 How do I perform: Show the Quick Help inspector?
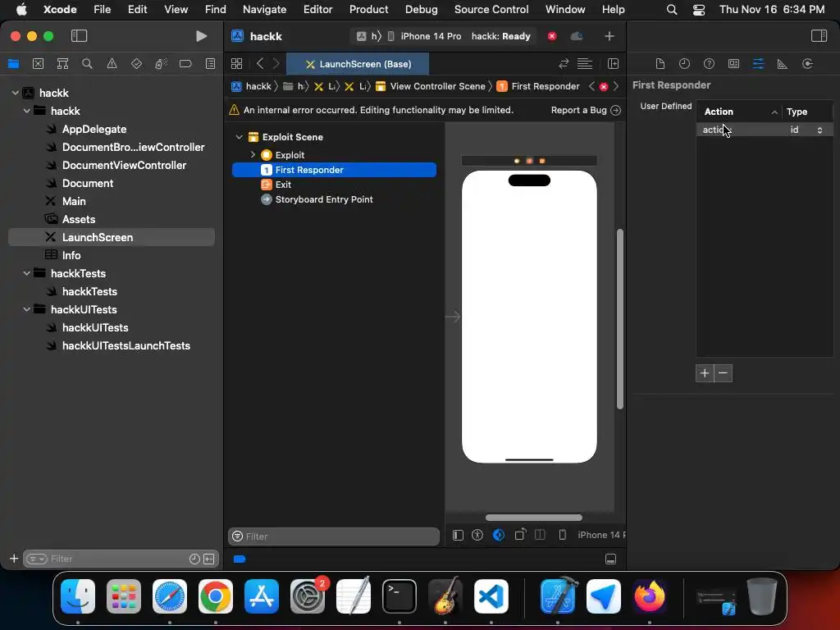click(x=709, y=64)
